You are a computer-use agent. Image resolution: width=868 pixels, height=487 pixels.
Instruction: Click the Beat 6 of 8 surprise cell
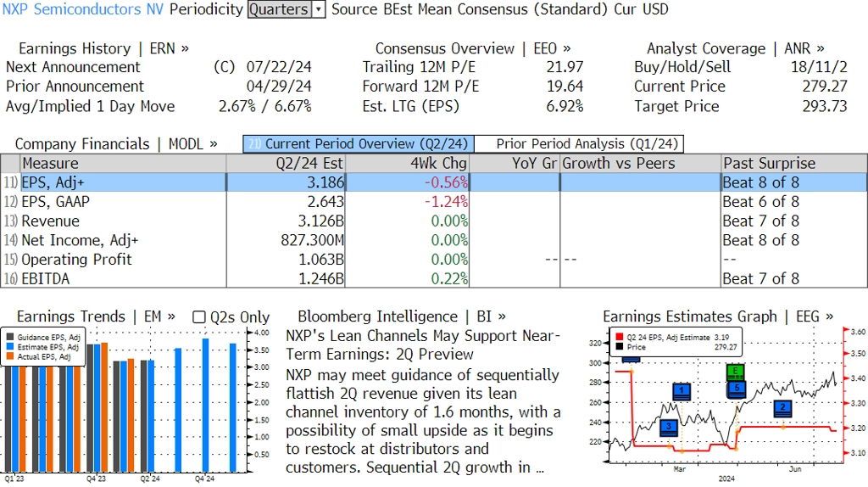coord(761,202)
